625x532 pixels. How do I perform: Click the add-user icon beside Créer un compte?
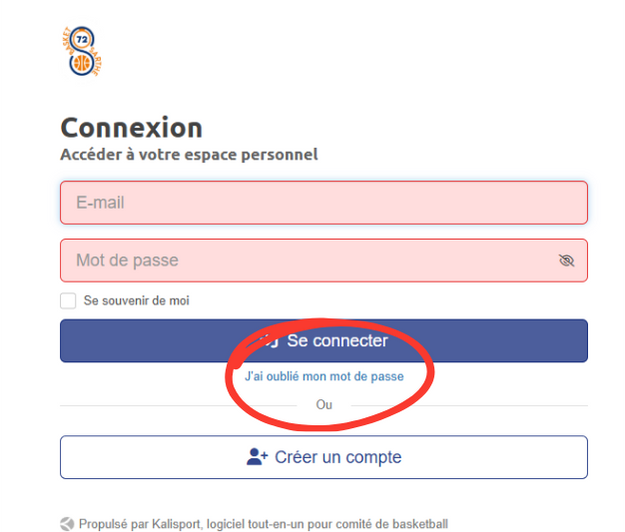[257, 457]
